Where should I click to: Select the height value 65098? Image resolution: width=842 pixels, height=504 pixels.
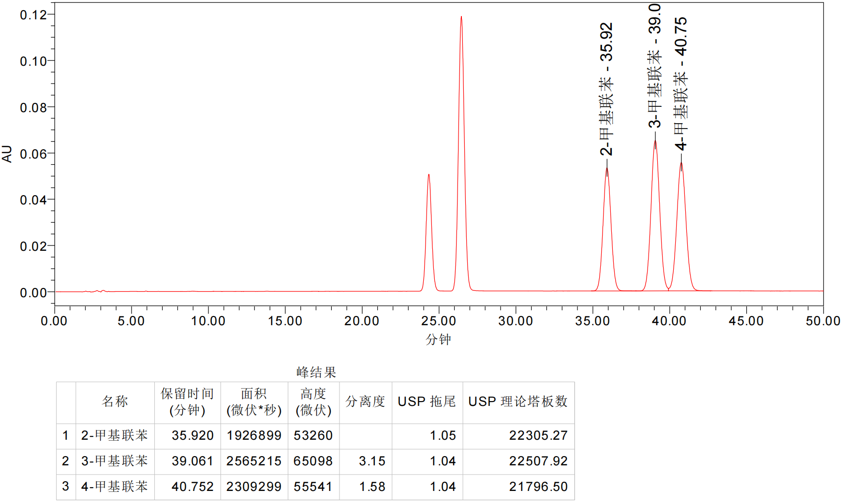point(313,461)
